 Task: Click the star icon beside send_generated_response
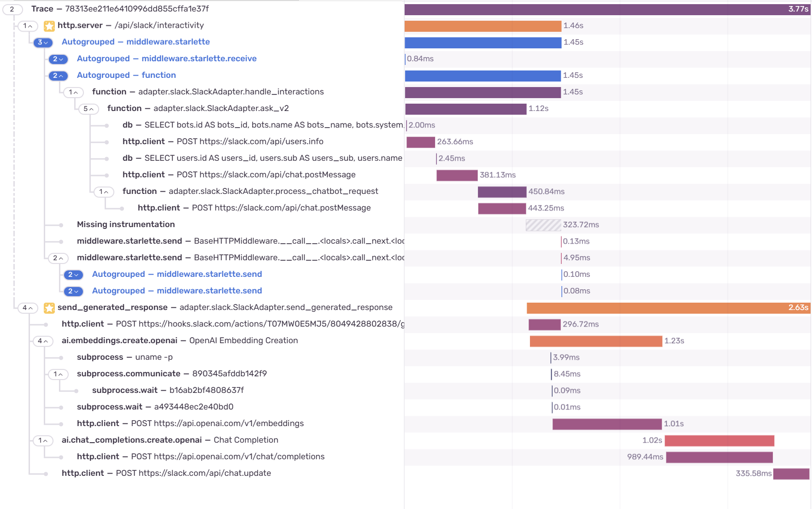(x=49, y=308)
